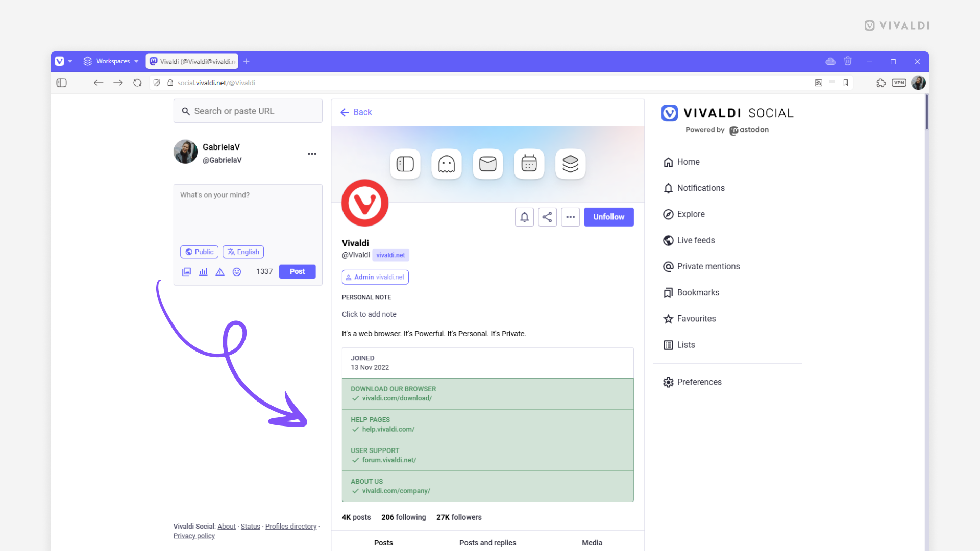980x551 pixels.
Task: Click the Post button
Action: (x=297, y=272)
